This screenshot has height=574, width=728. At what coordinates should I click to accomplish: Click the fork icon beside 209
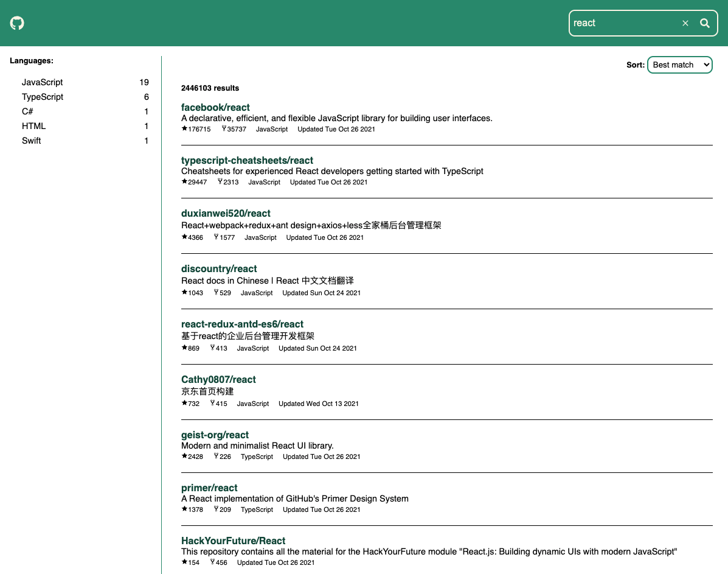(x=217, y=508)
